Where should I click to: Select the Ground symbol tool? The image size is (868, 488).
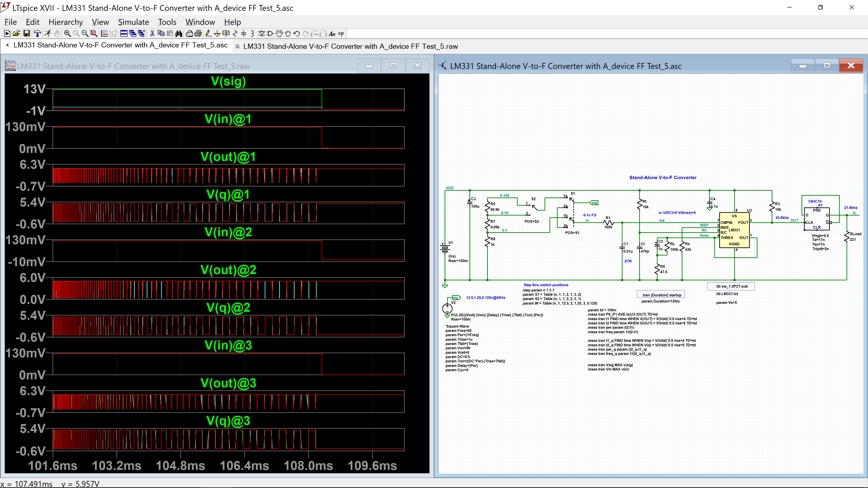217,33
